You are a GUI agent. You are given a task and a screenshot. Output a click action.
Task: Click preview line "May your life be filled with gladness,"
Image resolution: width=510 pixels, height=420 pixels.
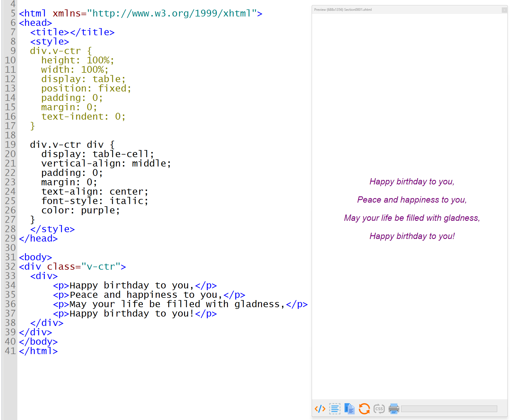[x=412, y=218]
